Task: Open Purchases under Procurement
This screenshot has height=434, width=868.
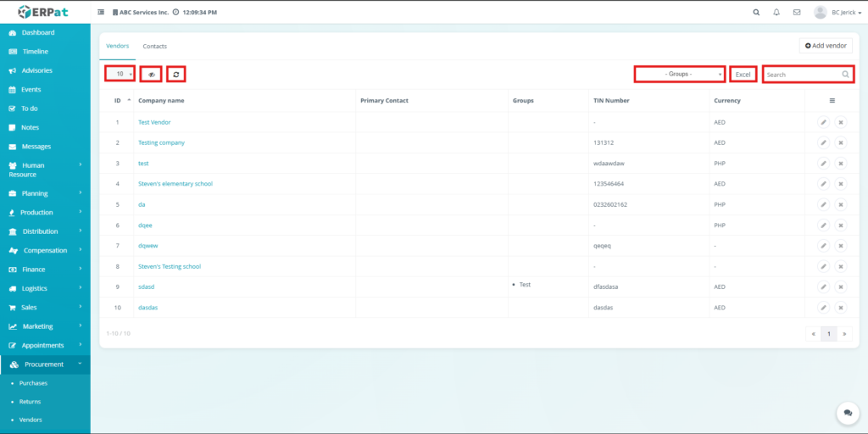Action: pyautogui.click(x=33, y=383)
